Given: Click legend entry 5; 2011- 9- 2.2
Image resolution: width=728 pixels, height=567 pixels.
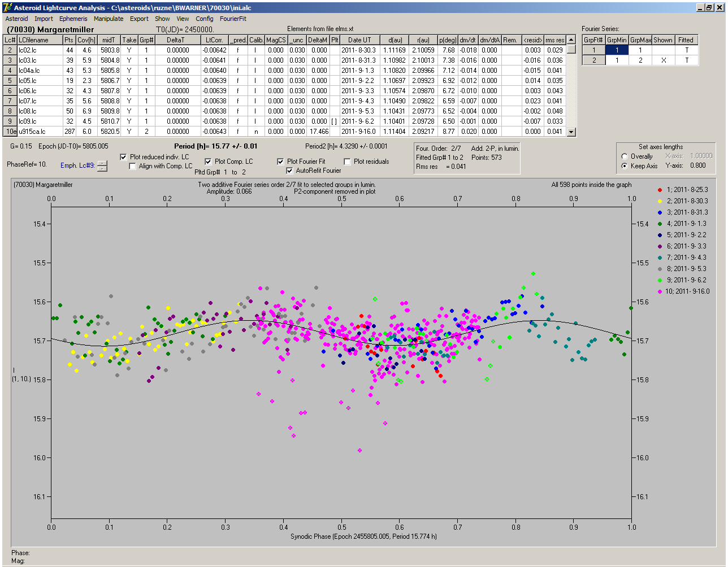Looking at the screenshot, I should point(683,235).
